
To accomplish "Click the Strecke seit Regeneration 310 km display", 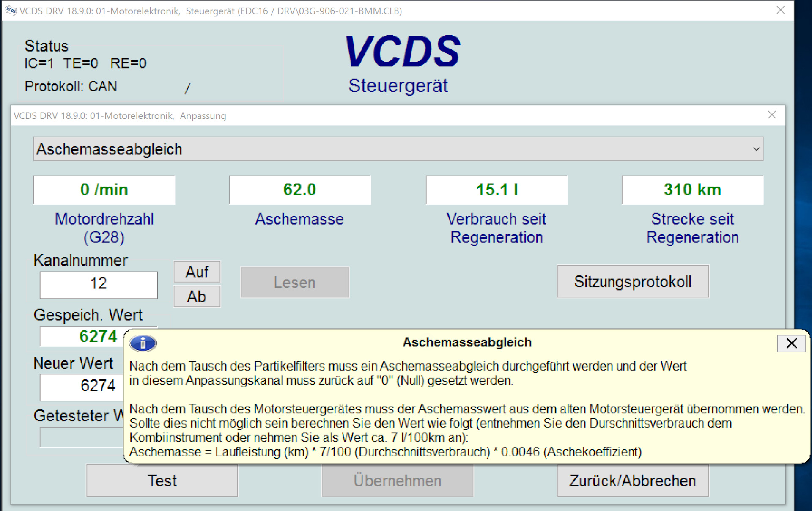I will coord(692,190).
